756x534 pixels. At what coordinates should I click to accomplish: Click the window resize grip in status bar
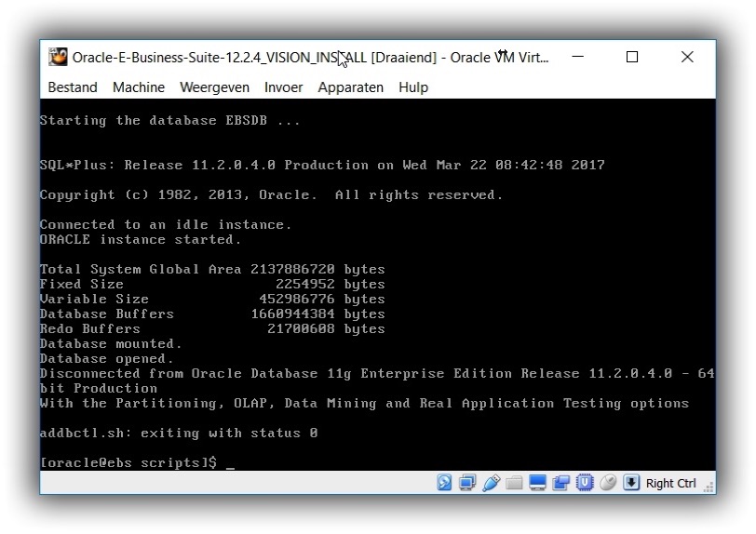tap(709, 487)
